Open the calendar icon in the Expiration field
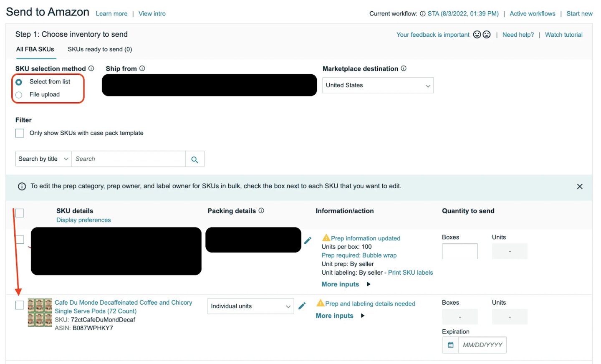The width and height of the screenshot is (601, 364). click(450, 345)
